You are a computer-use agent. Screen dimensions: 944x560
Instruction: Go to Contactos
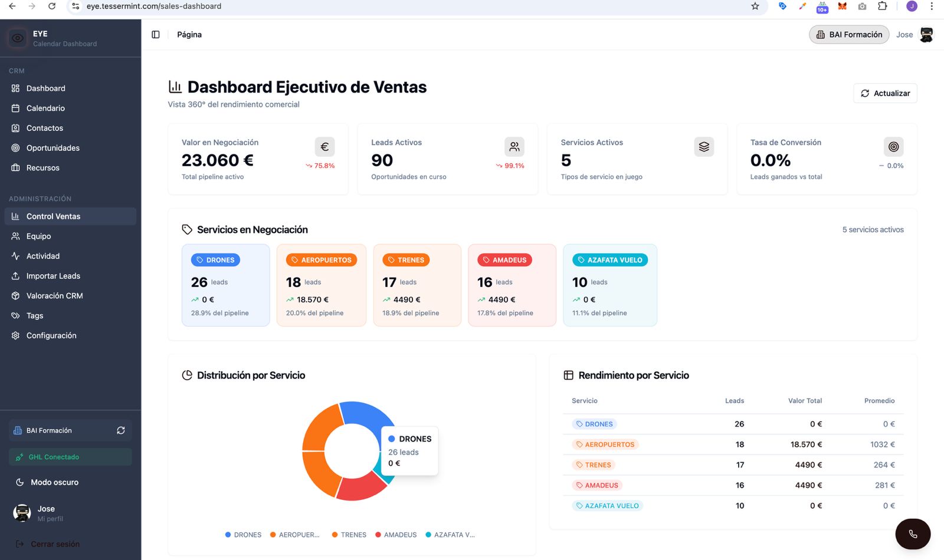[71, 128]
